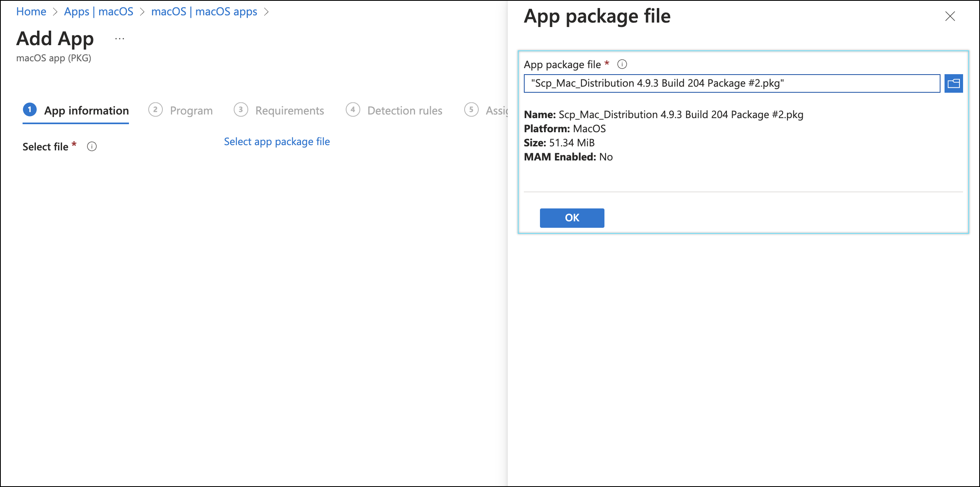
Task: Go to the Home breadcrumb
Action: pos(31,12)
